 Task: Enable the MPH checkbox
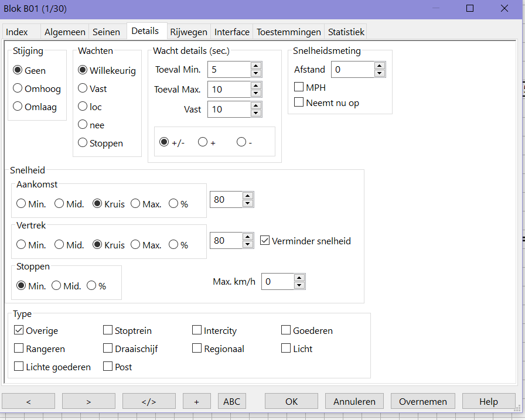coord(299,87)
